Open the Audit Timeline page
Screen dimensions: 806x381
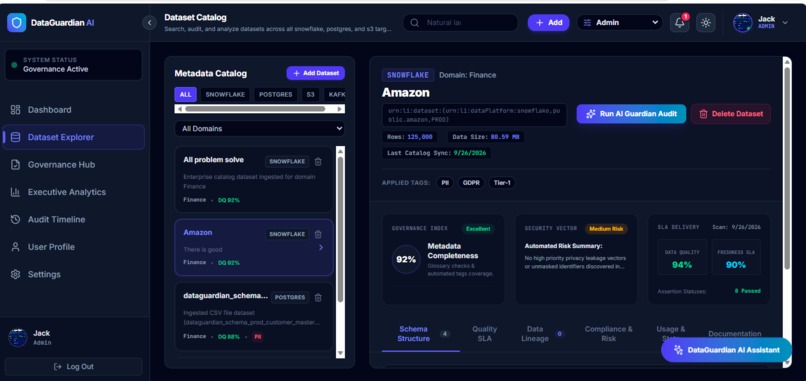pyautogui.click(x=74, y=220)
